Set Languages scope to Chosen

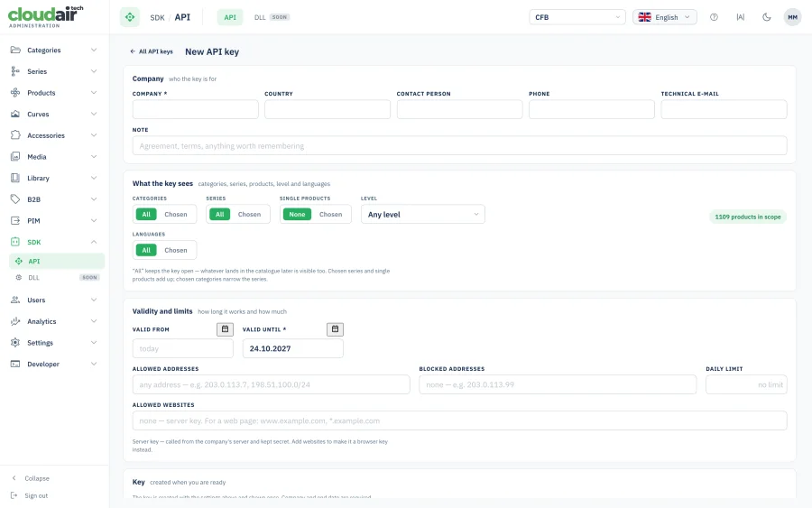pyautogui.click(x=176, y=250)
